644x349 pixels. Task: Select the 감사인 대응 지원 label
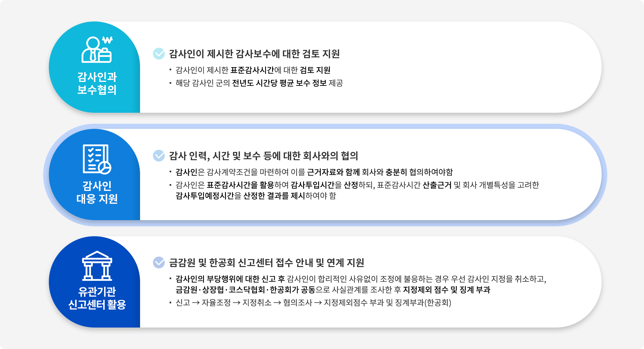click(97, 192)
